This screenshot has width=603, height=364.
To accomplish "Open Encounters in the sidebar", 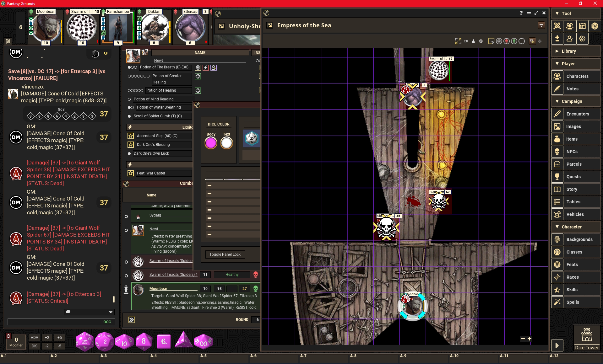I will [576, 114].
